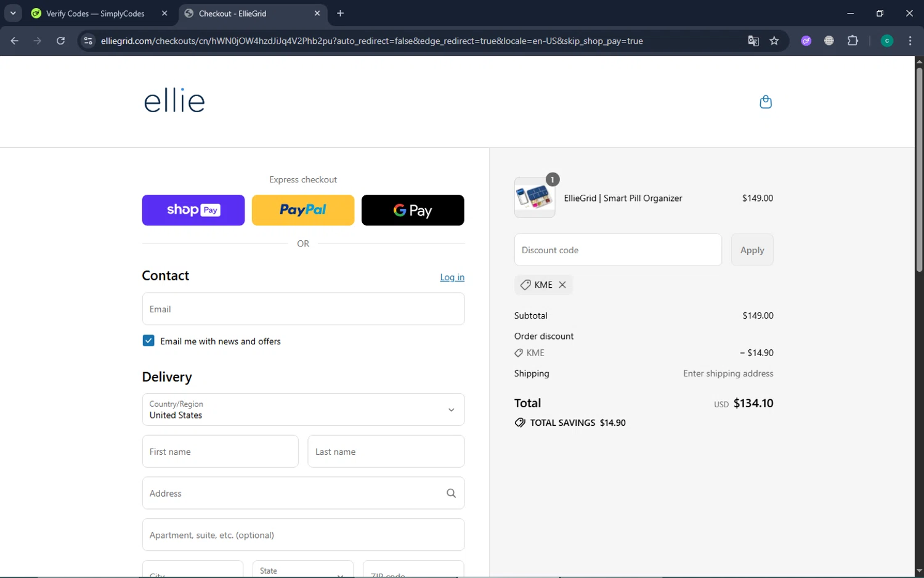Open a new browser tab
Image resolution: width=924 pixels, height=578 pixels.
pos(340,13)
